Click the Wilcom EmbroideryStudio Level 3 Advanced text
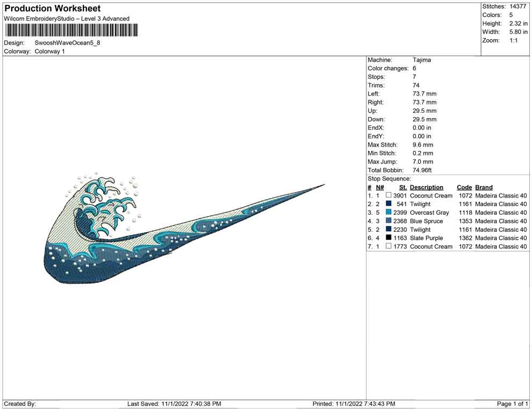The width and height of the screenshot is (532, 409). pyautogui.click(x=67, y=19)
